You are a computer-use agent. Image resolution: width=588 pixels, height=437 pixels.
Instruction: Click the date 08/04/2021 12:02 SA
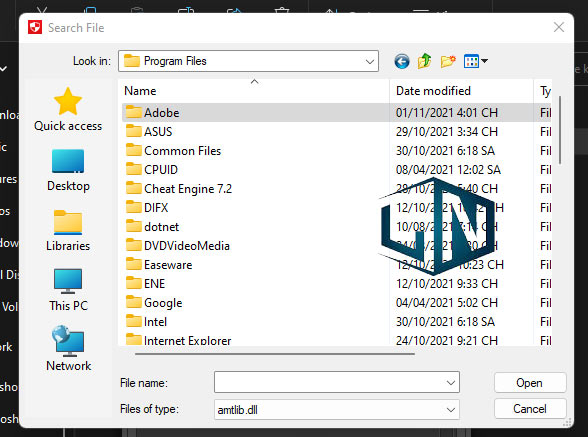point(448,170)
